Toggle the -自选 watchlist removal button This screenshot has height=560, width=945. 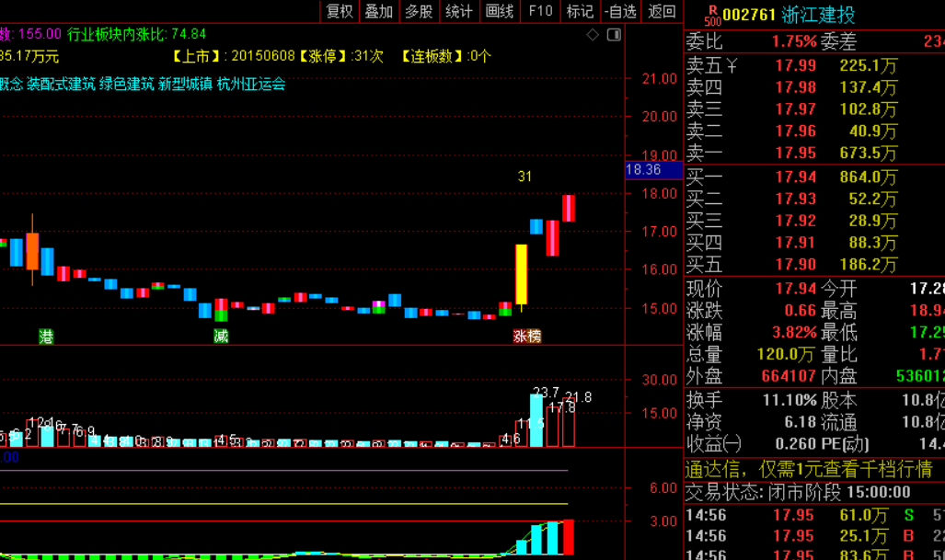pos(621,11)
